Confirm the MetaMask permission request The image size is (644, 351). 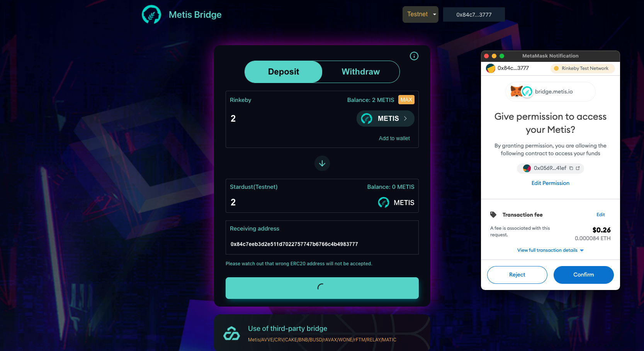click(x=584, y=275)
